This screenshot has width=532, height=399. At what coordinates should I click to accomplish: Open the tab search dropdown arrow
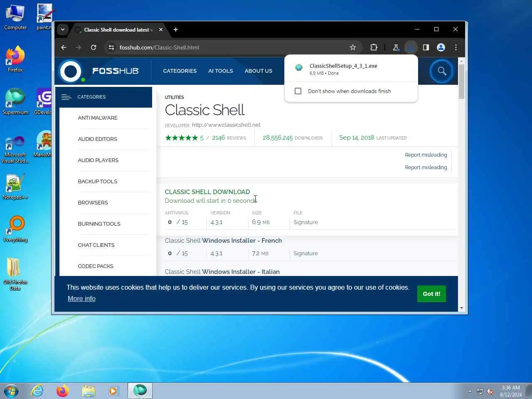(x=62, y=30)
